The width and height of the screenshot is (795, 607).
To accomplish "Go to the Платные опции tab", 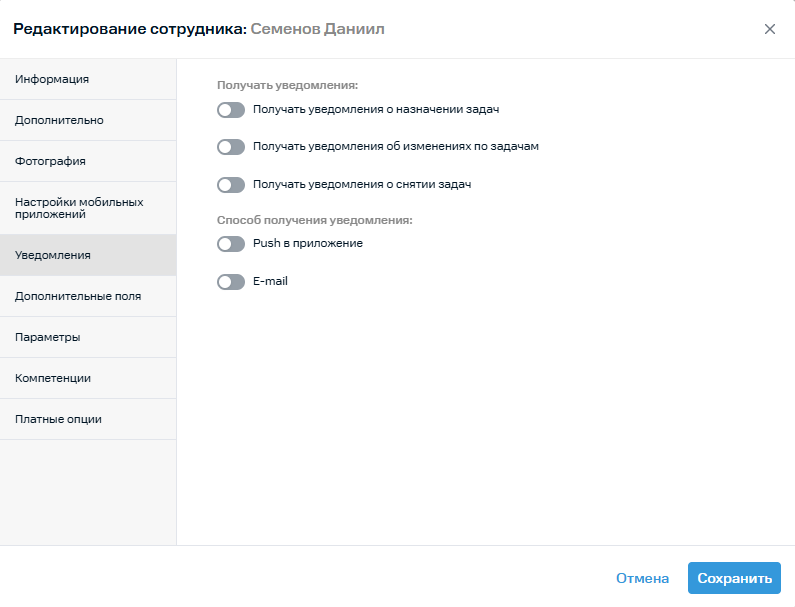I will point(88,419).
